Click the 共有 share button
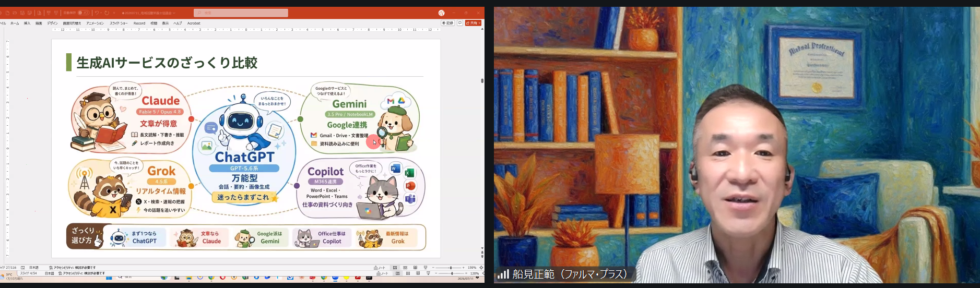The width and height of the screenshot is (980, 288). [474, 23]
